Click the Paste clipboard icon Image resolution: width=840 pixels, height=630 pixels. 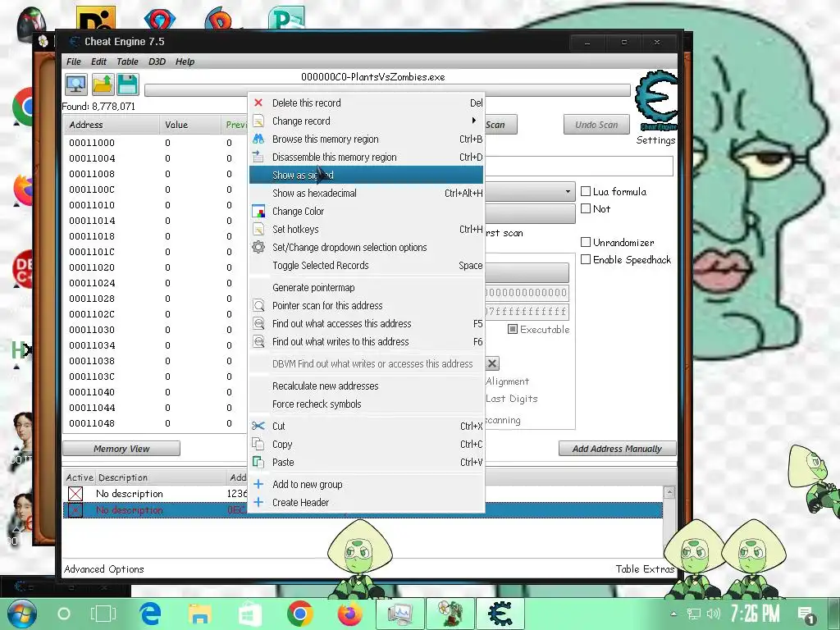[258, 462]
